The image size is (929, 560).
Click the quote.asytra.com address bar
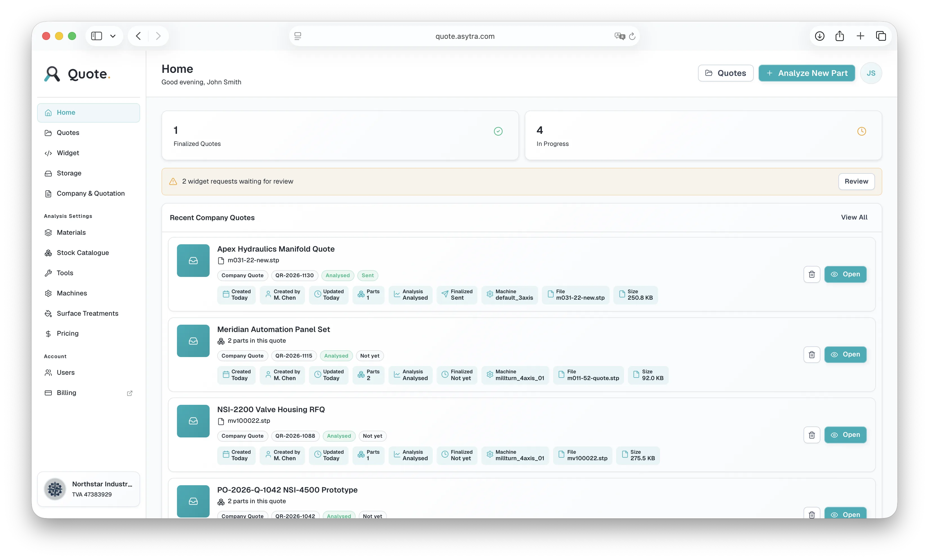pos(465,36)
